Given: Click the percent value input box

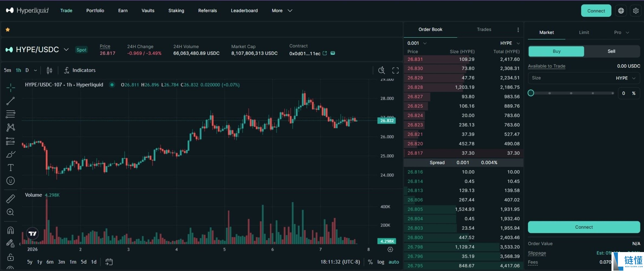Looking at the screenshot, I should coord(629,93).
